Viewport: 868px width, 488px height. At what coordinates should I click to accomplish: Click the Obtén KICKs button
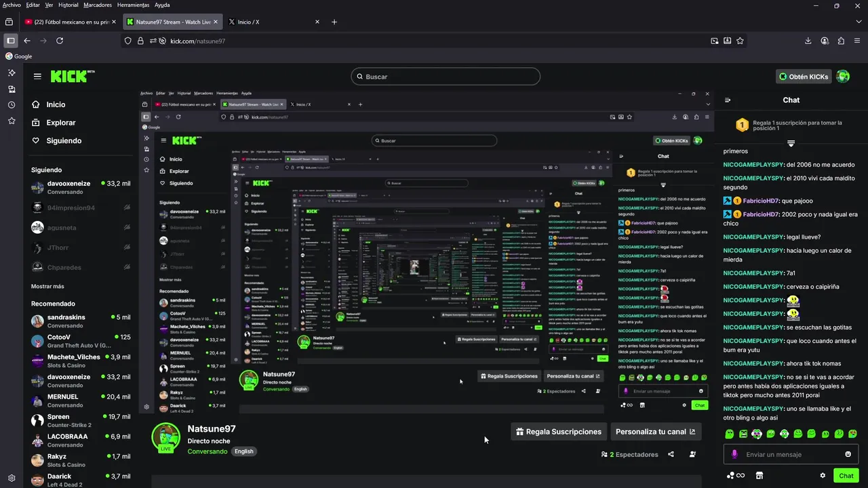click(804, 77)
